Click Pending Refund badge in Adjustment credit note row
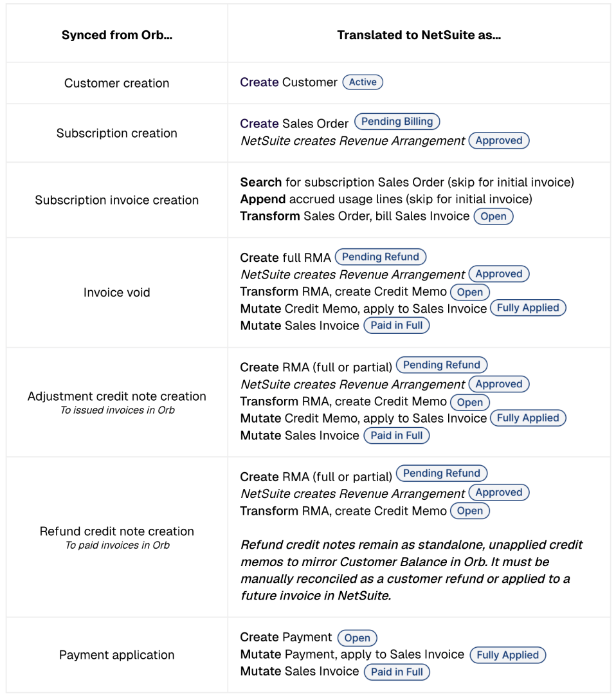The height and width of the screenshot is (698, 616). pyautogui.click(x=441, y=365)
